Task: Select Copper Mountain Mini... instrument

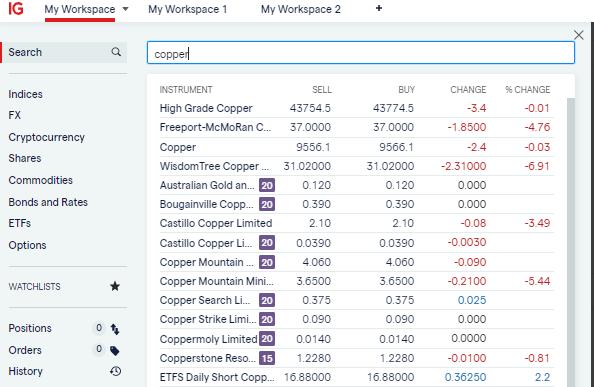Action: [216, 281]
